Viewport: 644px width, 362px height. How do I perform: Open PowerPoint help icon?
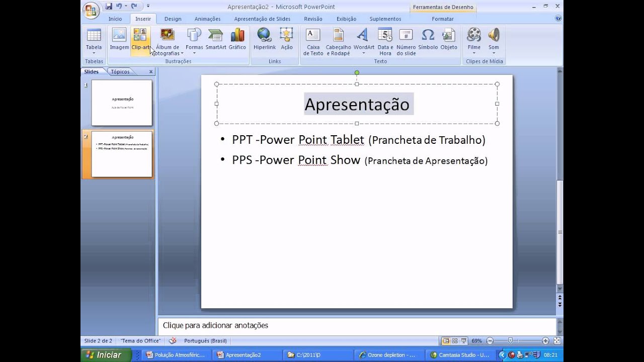[558, 18]
